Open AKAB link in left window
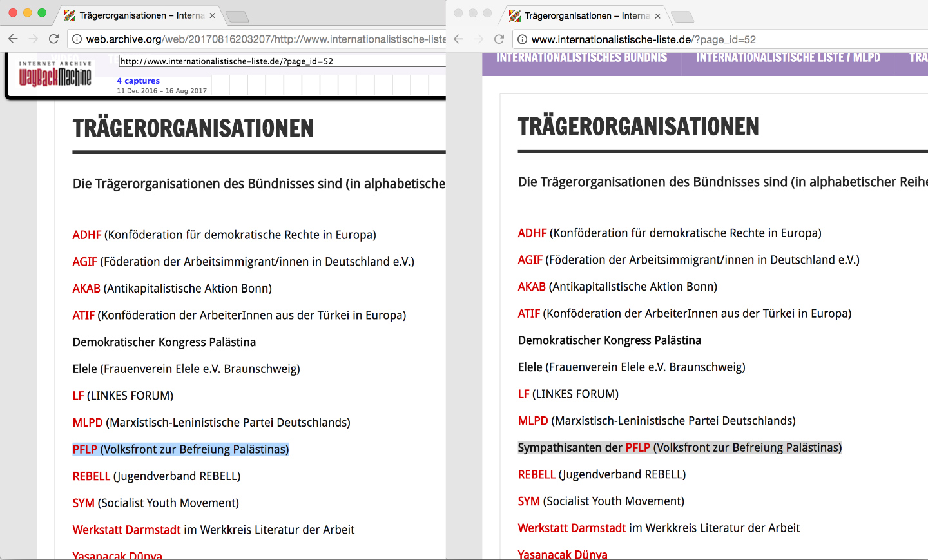 (86, 289)
